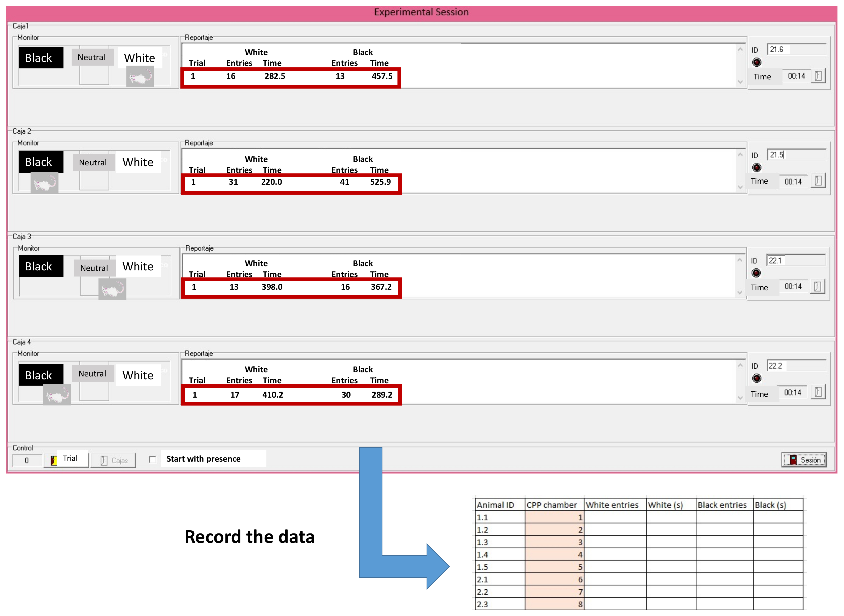Toggle the red indicator under ID 21.6
This screenshot has width=844, height=616.
(x=756, y=62)
